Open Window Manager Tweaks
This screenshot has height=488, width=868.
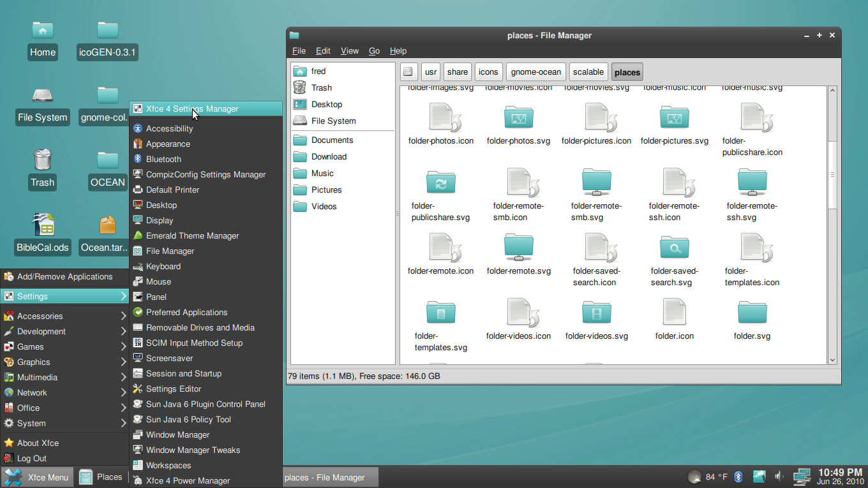click(206, 450)
